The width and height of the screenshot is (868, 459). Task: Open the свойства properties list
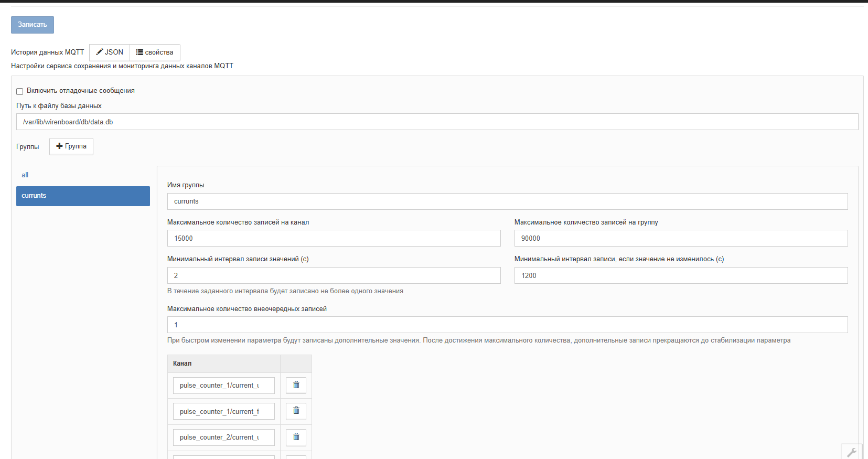[x=155, y=52]
